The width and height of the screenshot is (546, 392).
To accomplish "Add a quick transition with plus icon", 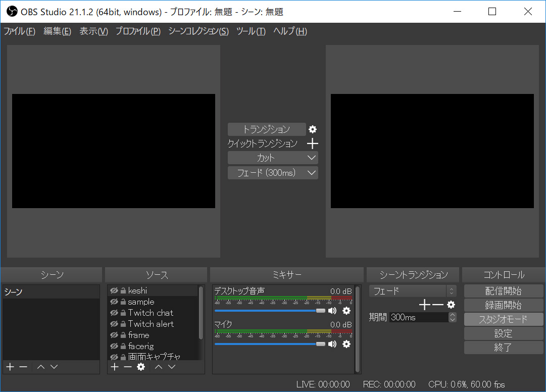I will point(313,144).
